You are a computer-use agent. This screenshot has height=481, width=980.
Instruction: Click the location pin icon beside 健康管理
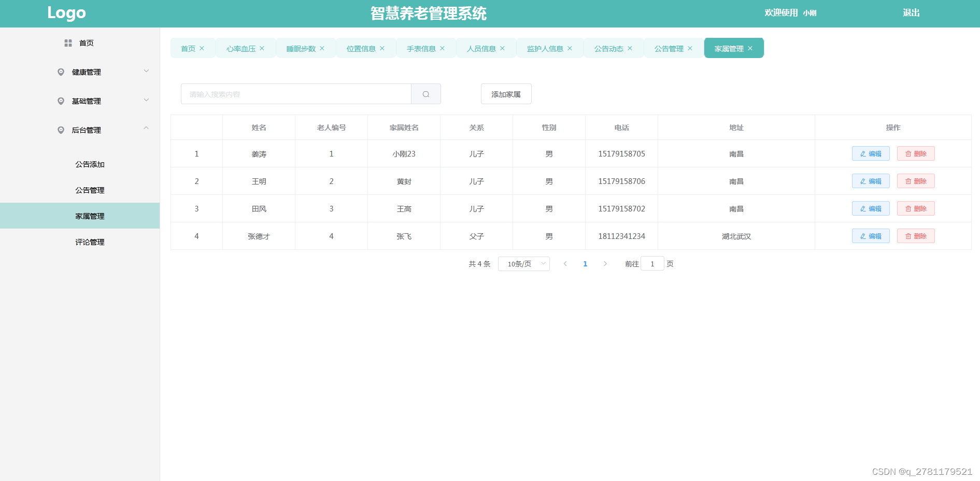pos(61,72)
